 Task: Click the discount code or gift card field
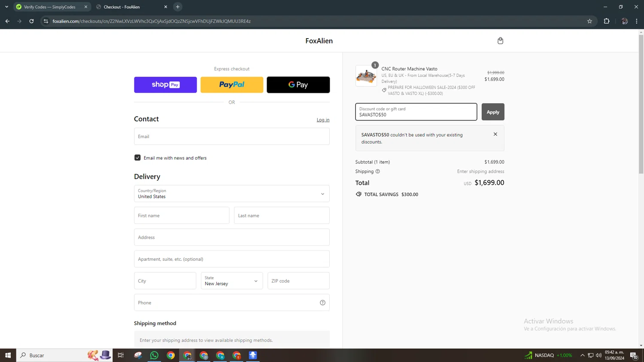point(416,112)
